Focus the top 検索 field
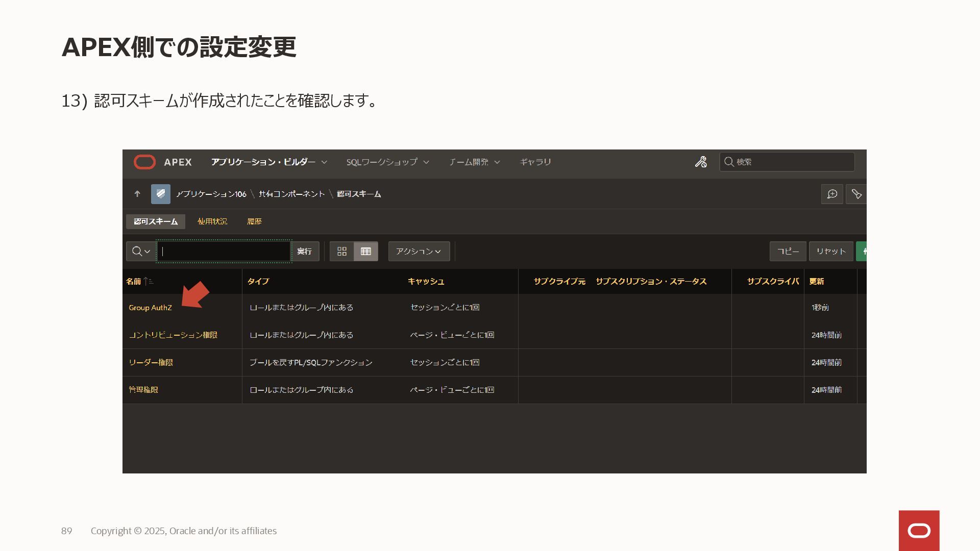 [x=787, y=162]
